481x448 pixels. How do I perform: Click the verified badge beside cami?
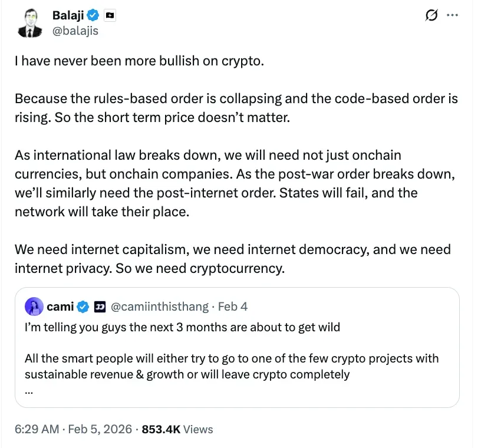[84, 307]
